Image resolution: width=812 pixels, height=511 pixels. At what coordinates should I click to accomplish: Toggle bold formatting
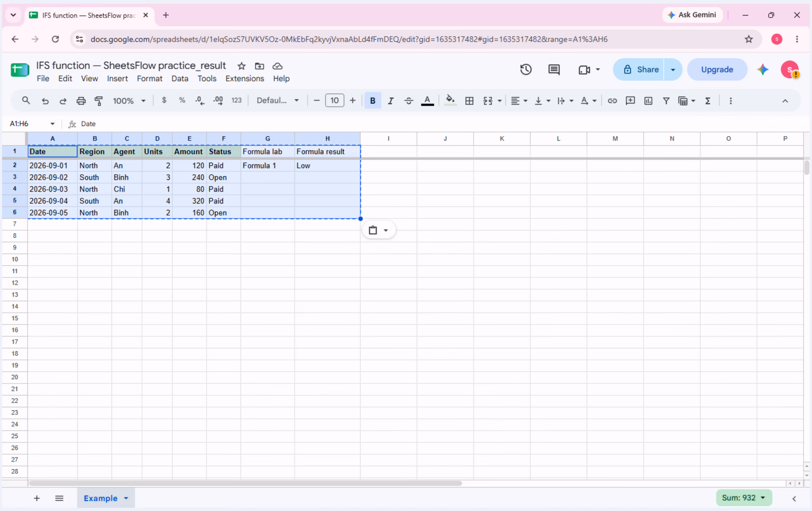(373, 101)
